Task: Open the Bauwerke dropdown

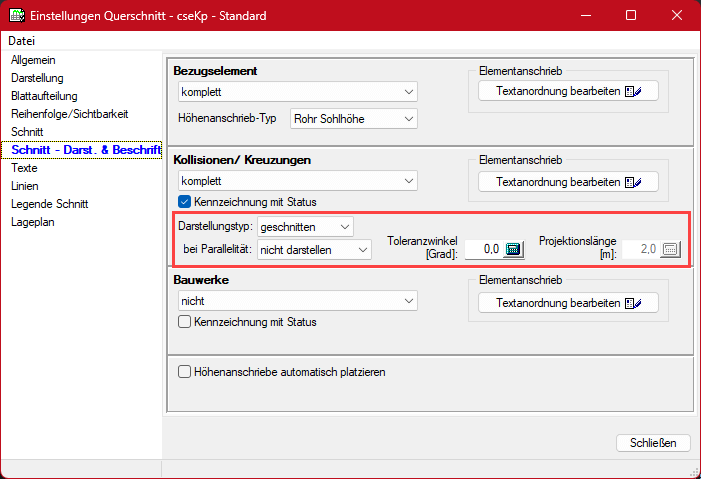Action: (x=296, y=301)
